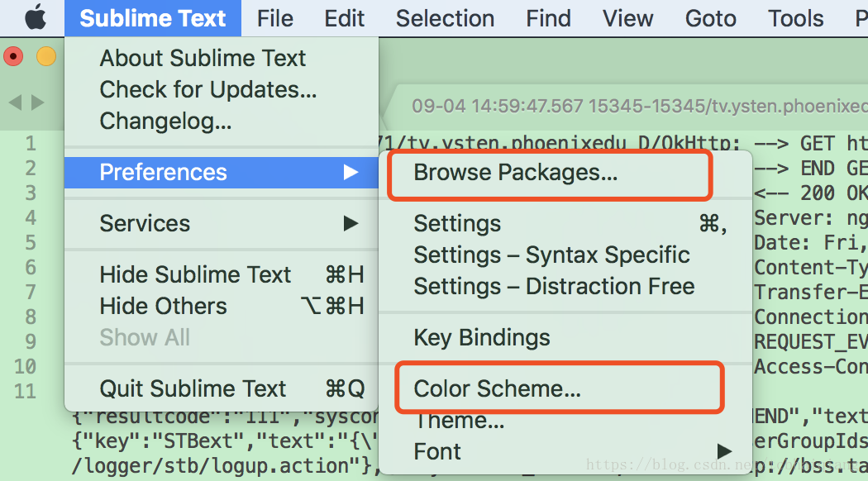Select Quit Sublime Text
The width and height of the screenshot is (868, 481).
(x=222, y=388)
